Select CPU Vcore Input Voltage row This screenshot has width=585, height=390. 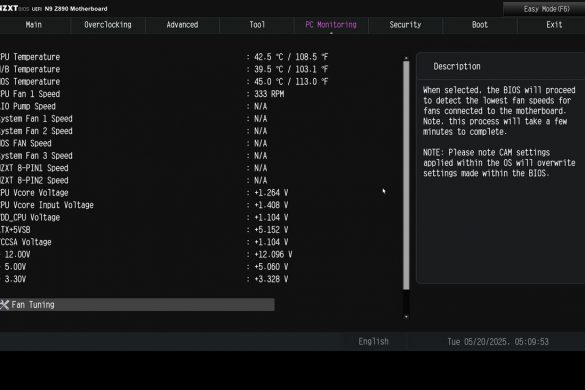[144, 205]
